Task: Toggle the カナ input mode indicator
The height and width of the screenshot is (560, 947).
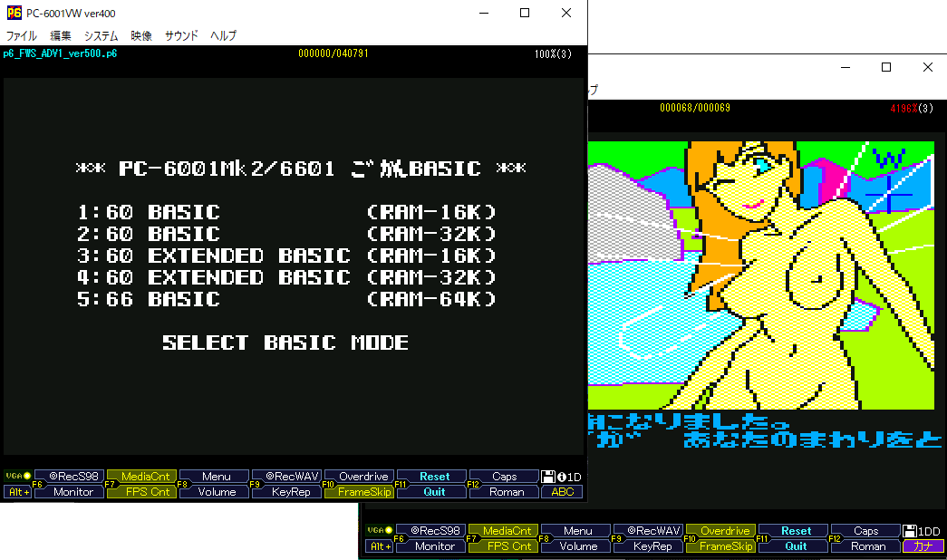Action: (923, 546)
